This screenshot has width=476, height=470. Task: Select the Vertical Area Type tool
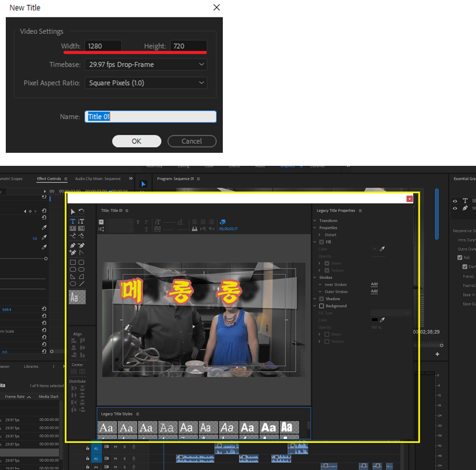click(x=81, y=228)
